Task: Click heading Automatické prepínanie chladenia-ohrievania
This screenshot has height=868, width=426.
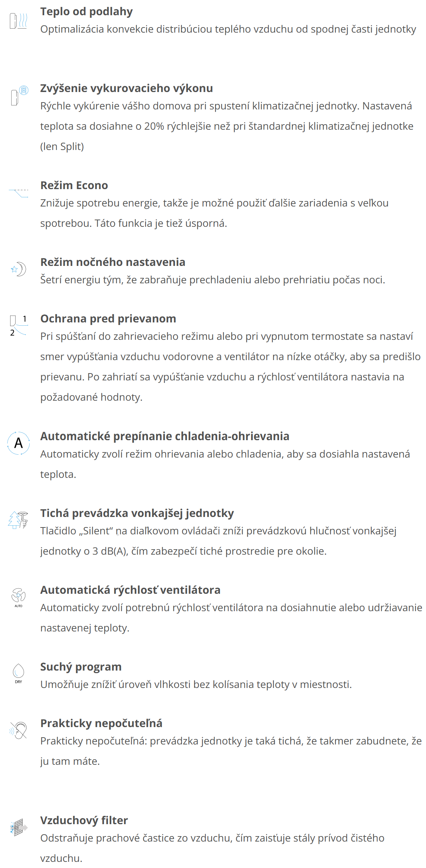Action: (x=165, y=436)
